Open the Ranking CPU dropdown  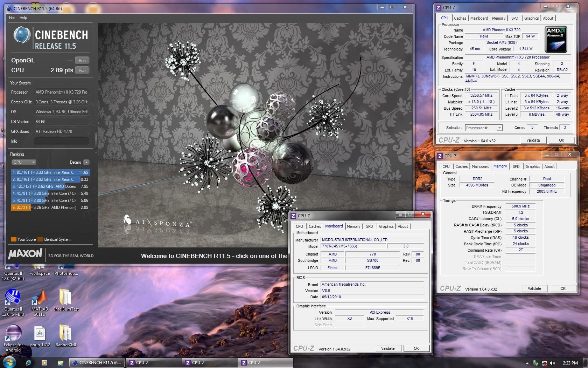24,162
